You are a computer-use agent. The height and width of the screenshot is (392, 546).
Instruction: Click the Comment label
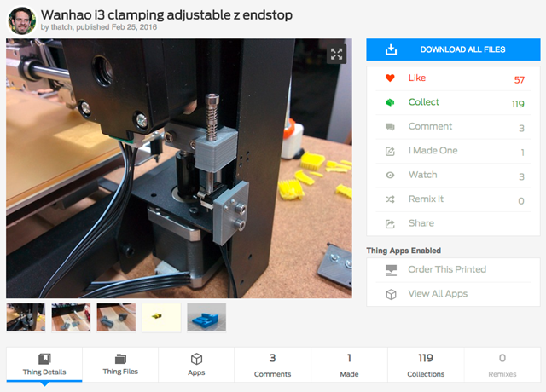tap(430, 126)
